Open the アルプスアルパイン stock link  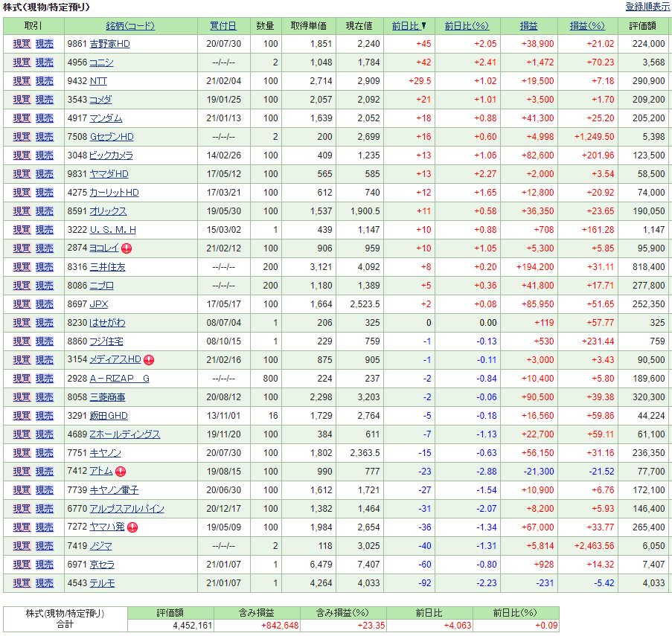(127, 509)
